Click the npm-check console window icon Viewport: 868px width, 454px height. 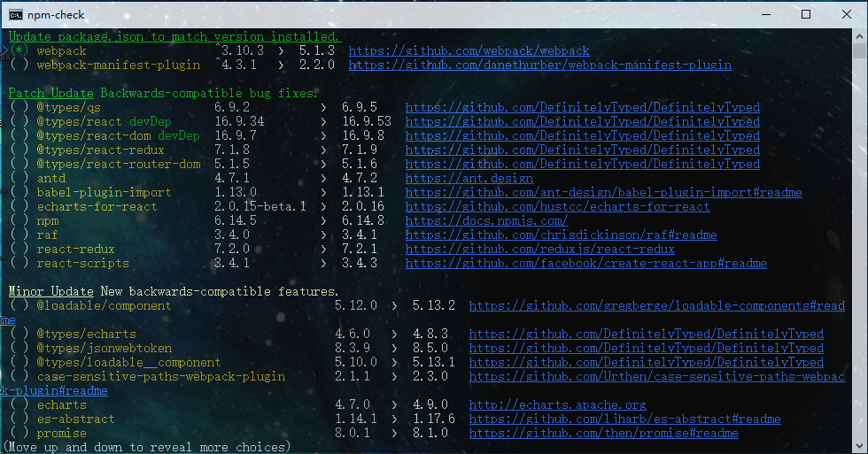(x=16, y=14)
